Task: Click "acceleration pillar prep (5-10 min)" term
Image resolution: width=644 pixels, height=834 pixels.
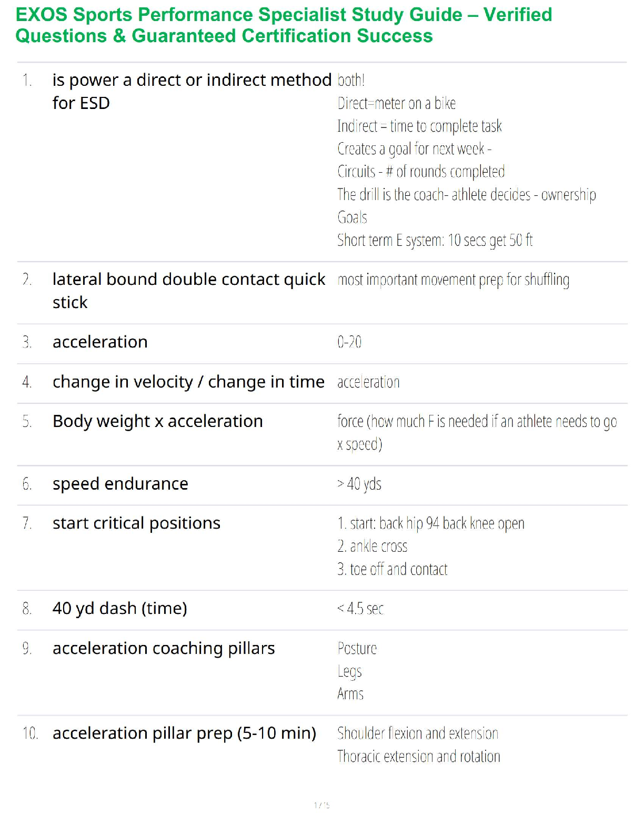Action: pyautogui.click(x=184, y=733)
